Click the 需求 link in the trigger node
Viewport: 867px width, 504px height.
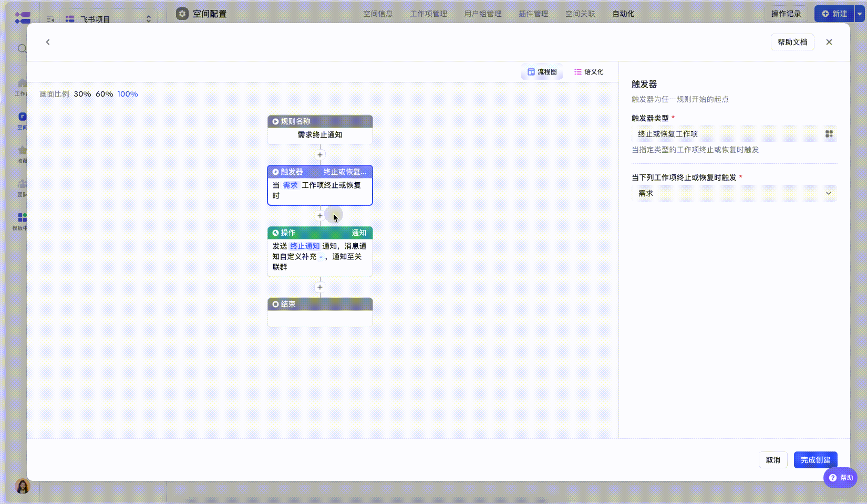click(x=290, y=185)
